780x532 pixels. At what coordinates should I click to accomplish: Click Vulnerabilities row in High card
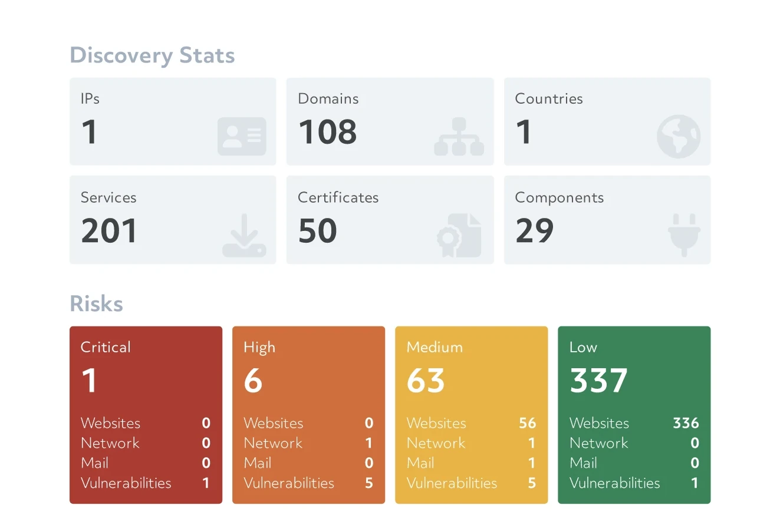(x=308, y=483)
